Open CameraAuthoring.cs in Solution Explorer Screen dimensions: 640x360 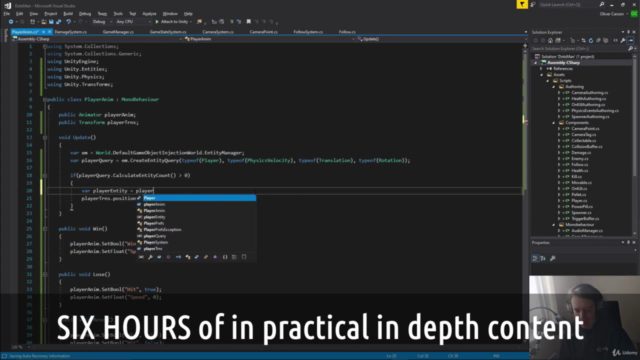(x=589, y=93)
